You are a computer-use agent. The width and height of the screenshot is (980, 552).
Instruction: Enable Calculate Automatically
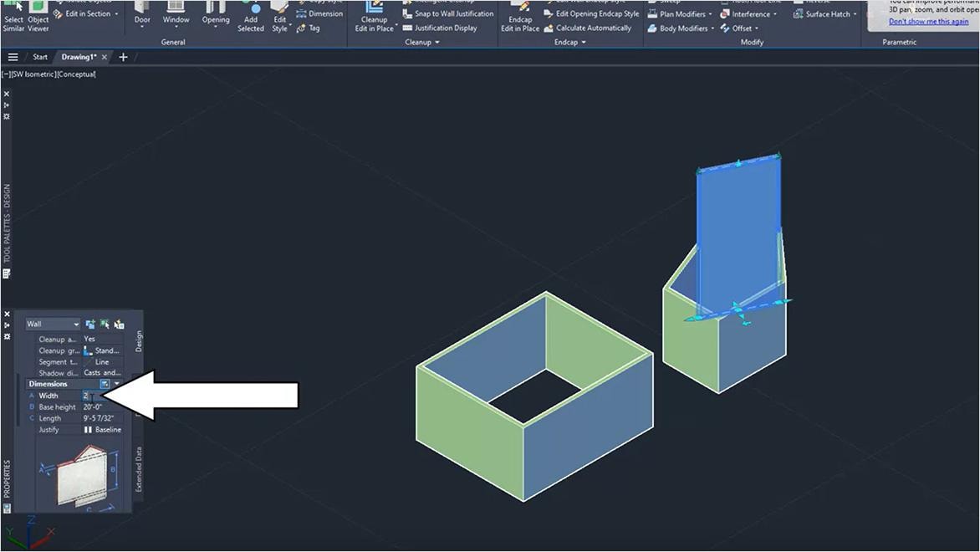[x=594, y=28]
